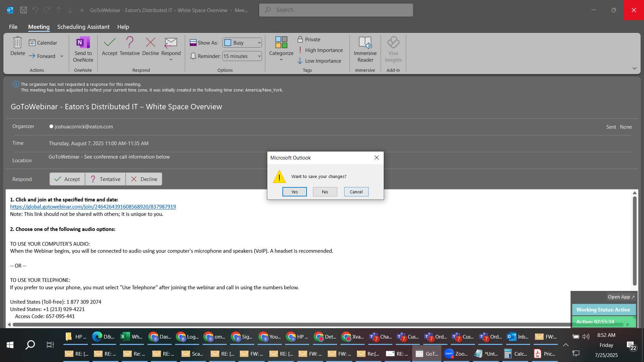Click the Delete meeting icon

click(17, 47)
